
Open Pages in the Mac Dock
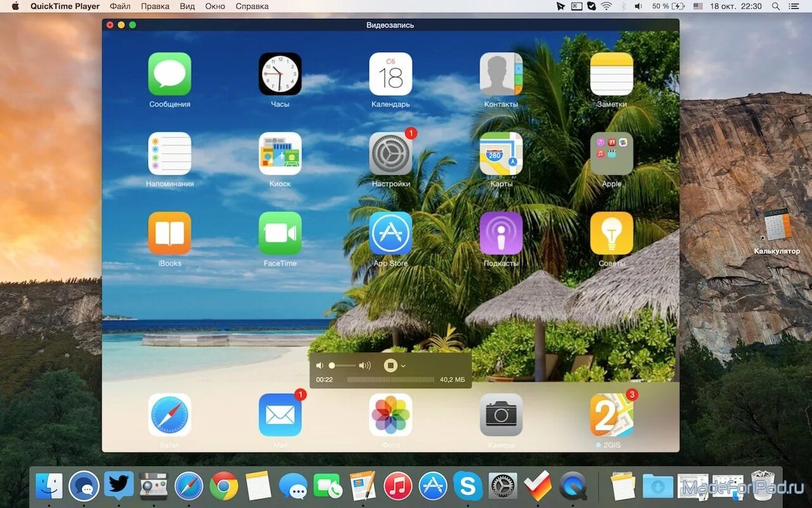click(x=363, y=486)
